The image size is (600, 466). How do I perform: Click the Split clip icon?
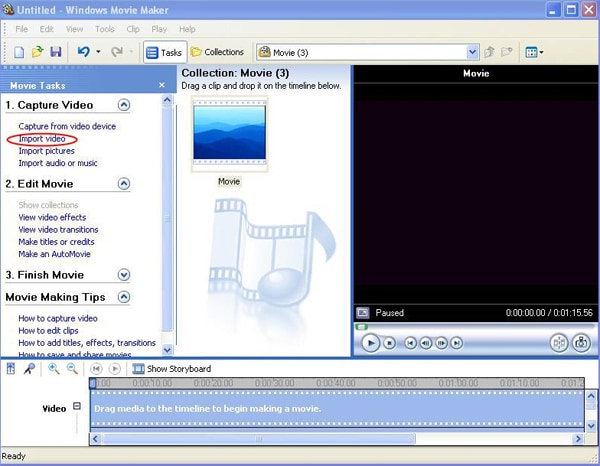point(559,343)
